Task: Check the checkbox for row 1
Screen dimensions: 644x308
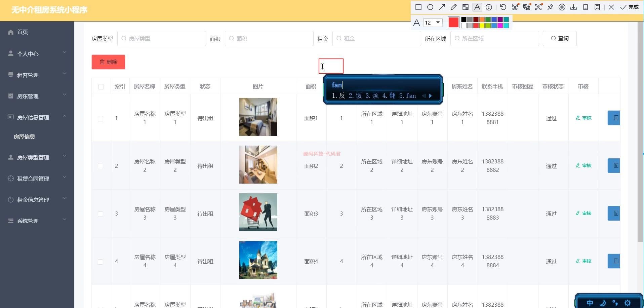Action: 100,118
